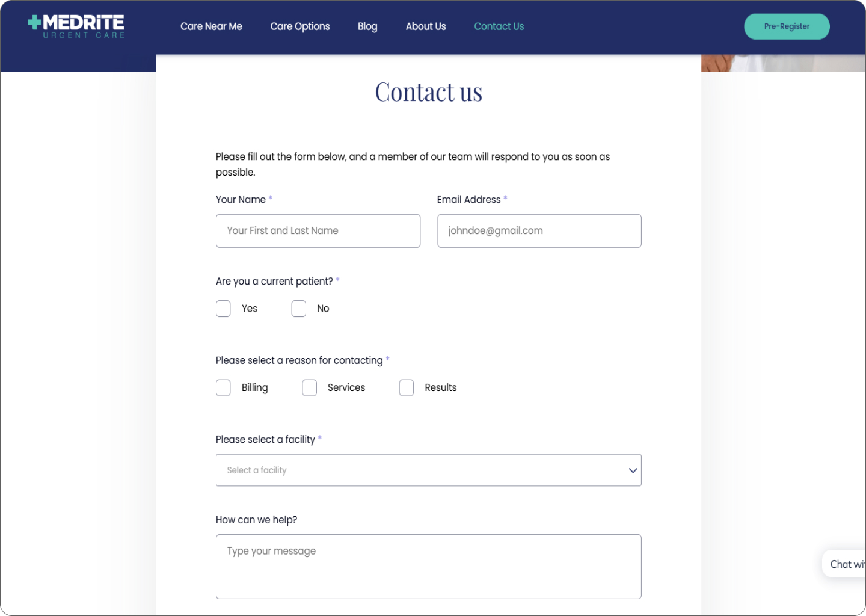The image size is (866, 616).
Task: Open the Contact Us nav link
Action: pos(499,26)
